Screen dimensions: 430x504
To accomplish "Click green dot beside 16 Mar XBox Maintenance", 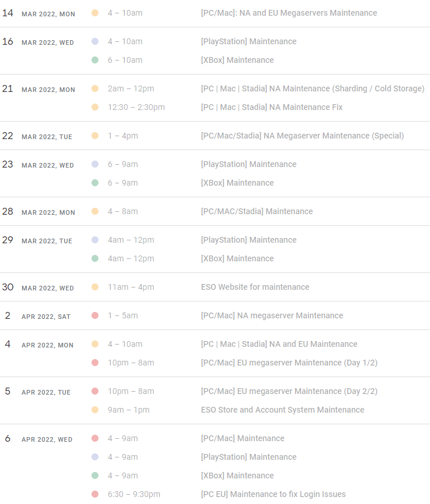I will (95, 60).
